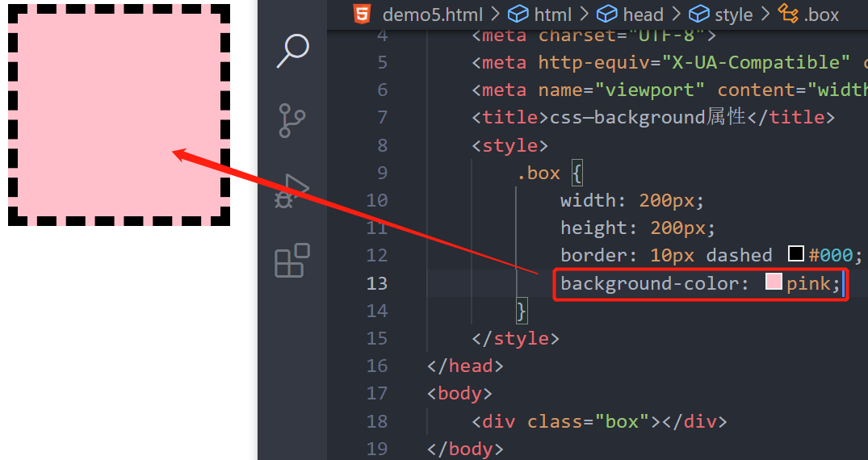
Task: Open the Source Control view
Action: point(291,121)
